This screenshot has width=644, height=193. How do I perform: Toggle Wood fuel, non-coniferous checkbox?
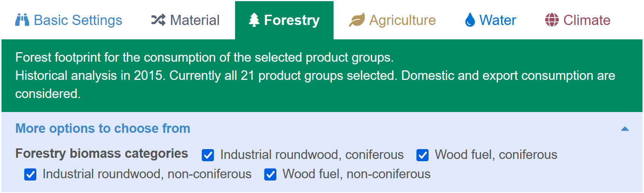pos(270,174)
